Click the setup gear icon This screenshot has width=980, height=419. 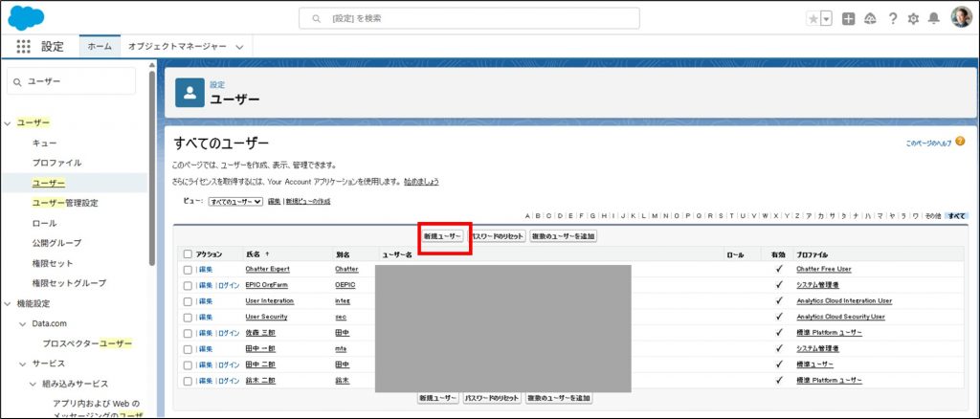(x=913, y=19)
